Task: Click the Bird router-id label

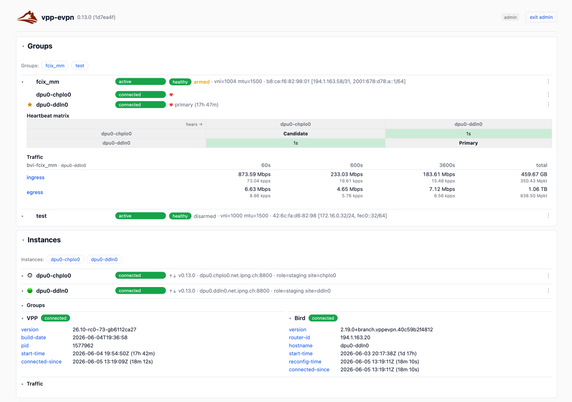Action: [x=299, y=337]
